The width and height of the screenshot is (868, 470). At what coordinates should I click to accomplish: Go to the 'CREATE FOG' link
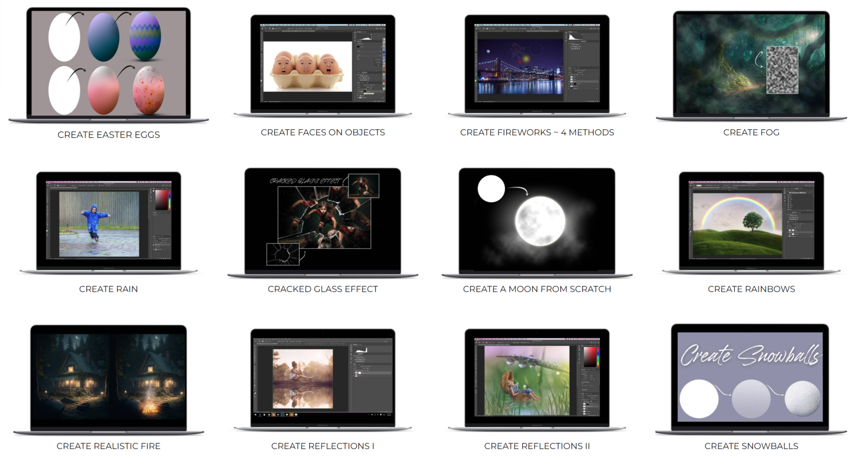click(751, 133)
